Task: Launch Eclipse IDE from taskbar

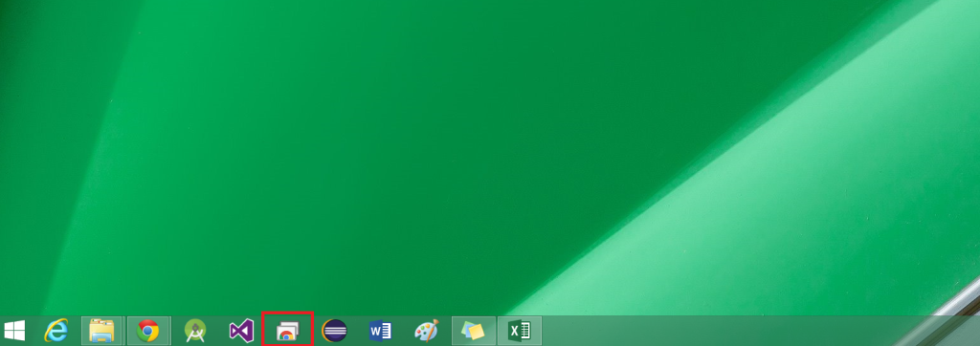Action: pos(334,331)
